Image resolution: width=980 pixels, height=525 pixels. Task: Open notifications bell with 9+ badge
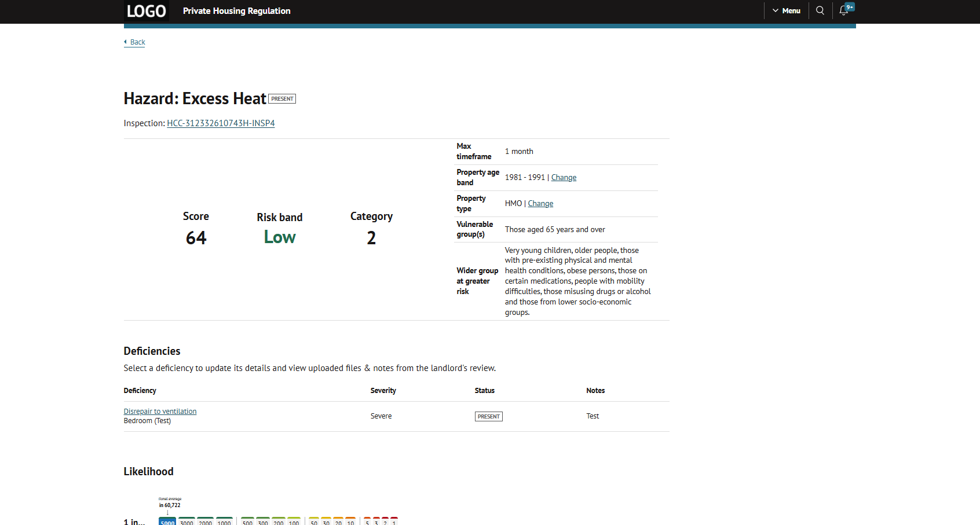[846, 10]
